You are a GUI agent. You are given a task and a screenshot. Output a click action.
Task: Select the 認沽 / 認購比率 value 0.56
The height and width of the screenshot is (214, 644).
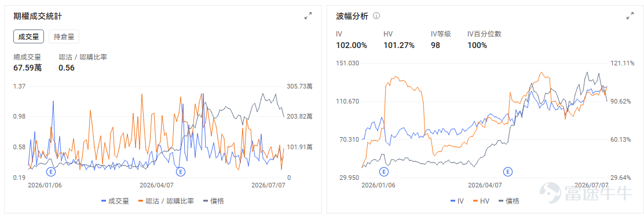pyautogui.click(x=67, y=68)
